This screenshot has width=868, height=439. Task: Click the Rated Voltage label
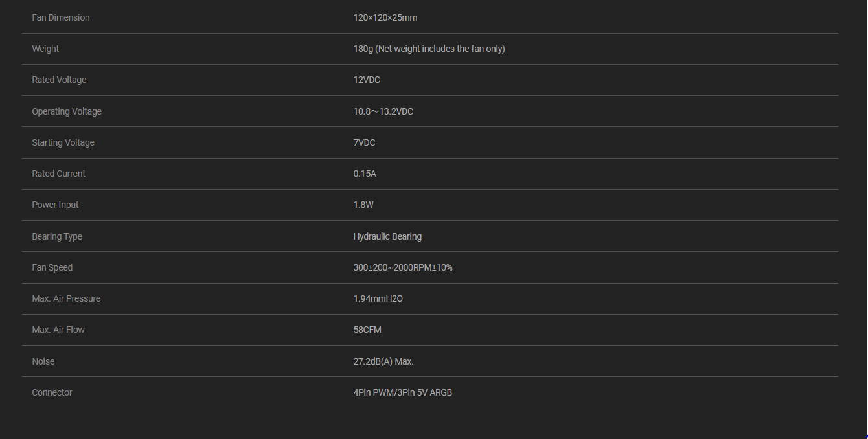pos(59,80)
